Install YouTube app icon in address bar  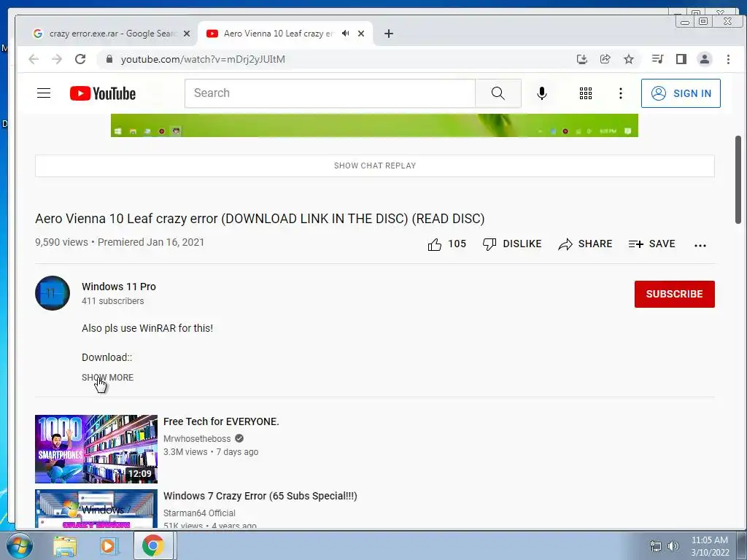click(581, 59)
